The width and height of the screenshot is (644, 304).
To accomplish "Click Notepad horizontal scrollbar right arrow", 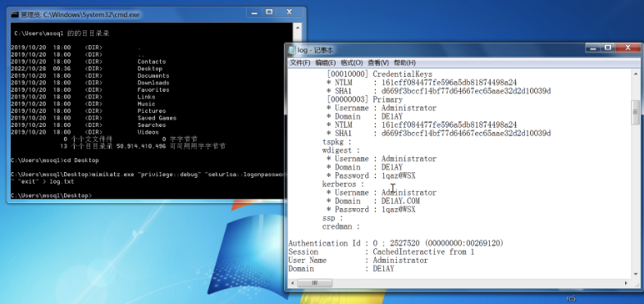I will pyautogui.click(x=626, y=283).
